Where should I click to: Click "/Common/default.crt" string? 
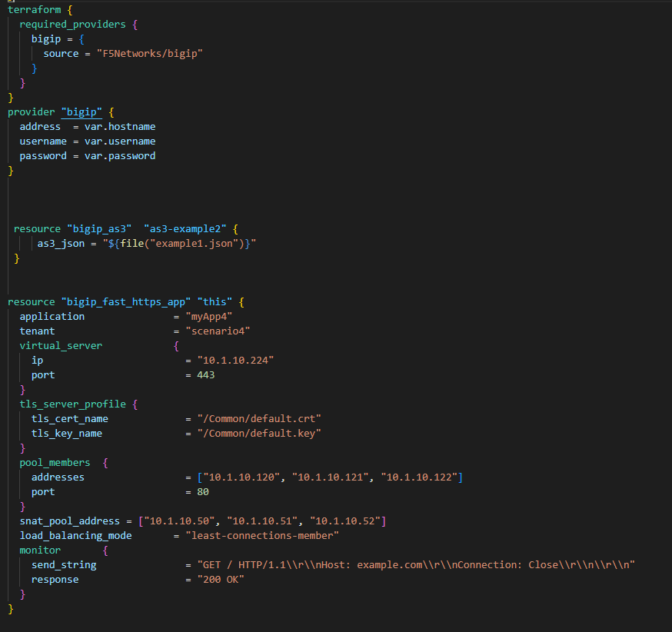259,419
